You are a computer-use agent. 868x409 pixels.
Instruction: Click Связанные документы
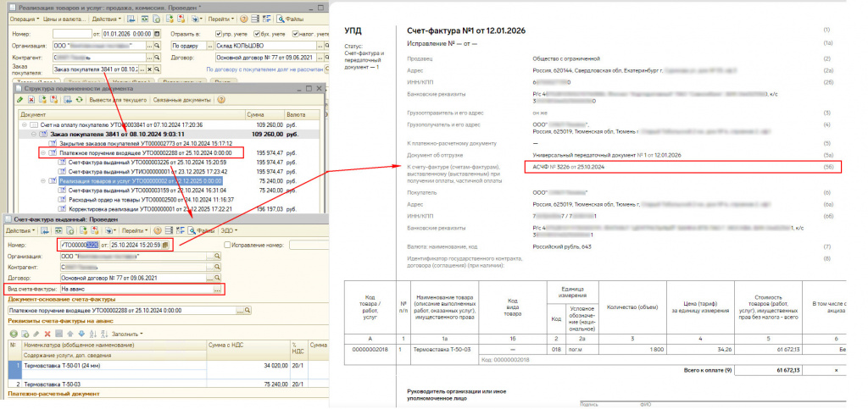click(181, 100)
